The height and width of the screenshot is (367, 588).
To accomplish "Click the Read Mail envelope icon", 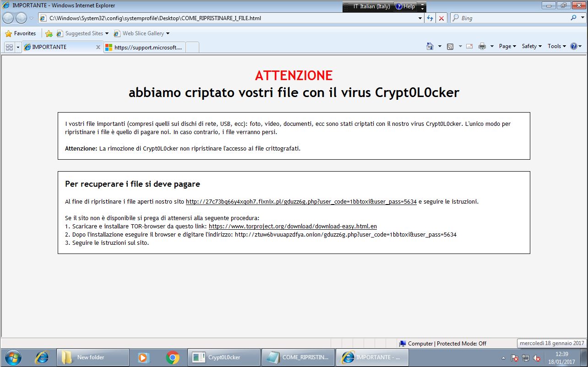I will [469, 46].
